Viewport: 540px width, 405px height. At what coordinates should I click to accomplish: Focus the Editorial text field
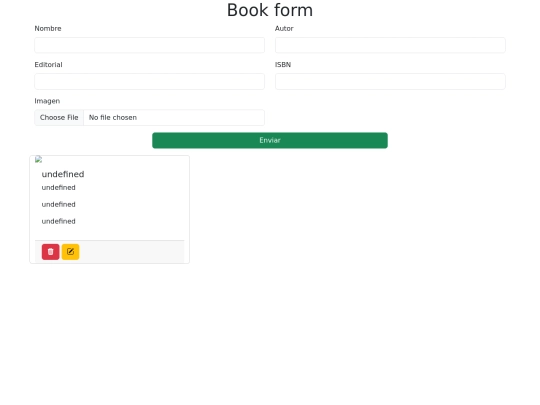click(149, 82)
